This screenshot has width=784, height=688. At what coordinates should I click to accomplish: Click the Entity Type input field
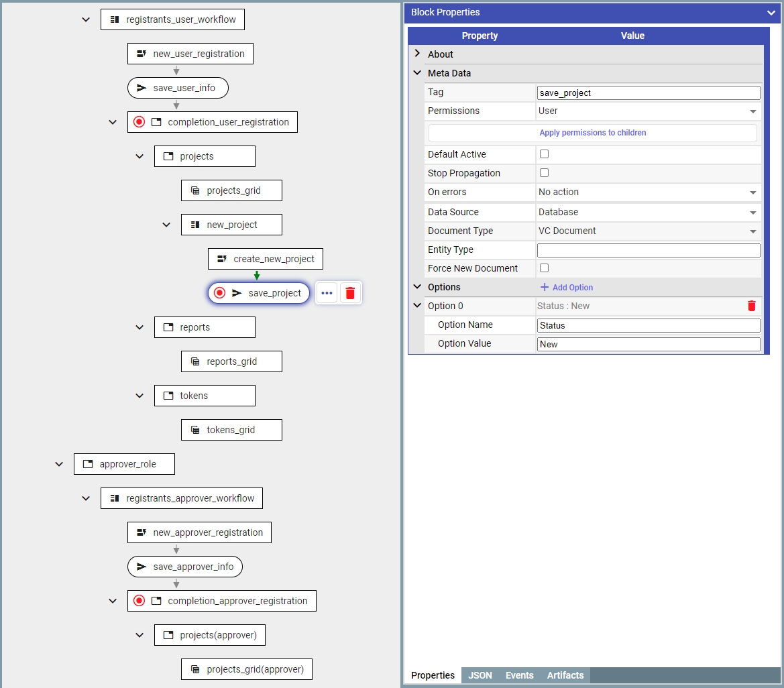pos(648,250)
